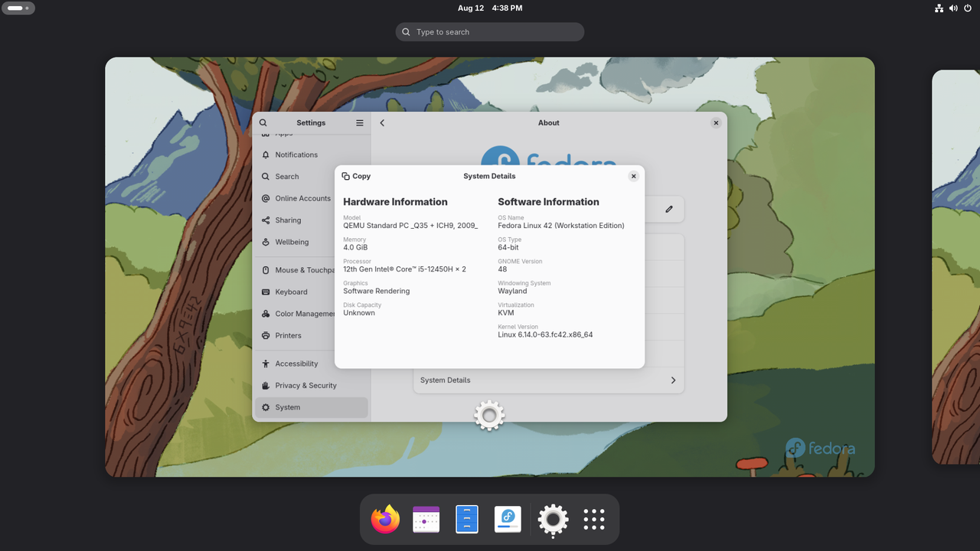Click Settings window overview gear badge
The height and width of the screenshot is (551, 980).
coord(489,416)
